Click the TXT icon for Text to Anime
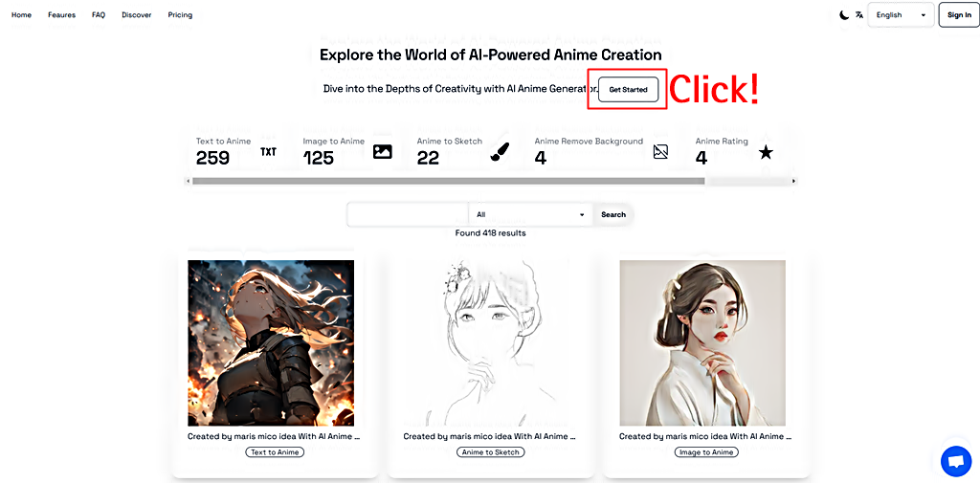 pyautogui.click(x=268, y=151)
